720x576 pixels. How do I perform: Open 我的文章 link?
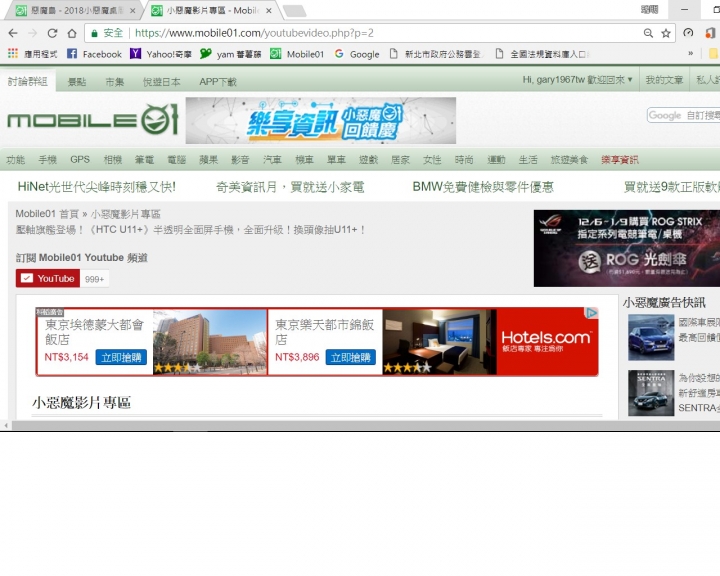pos(664,80)
